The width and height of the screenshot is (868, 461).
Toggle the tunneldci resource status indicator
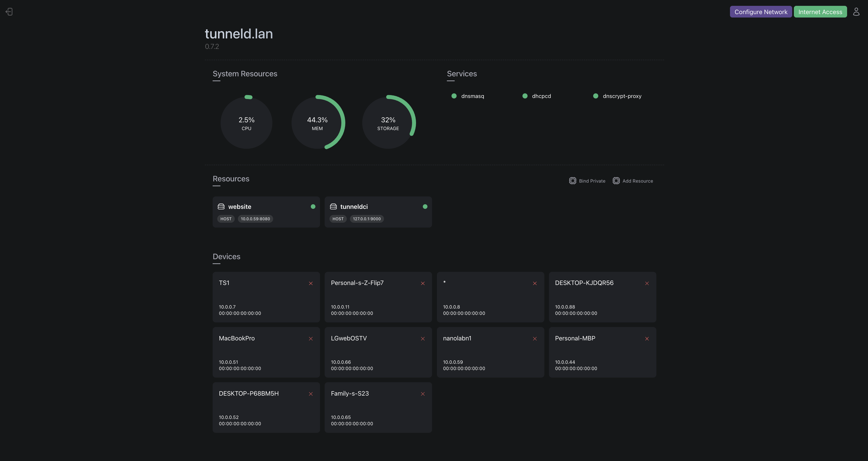[x=425, y=206]
